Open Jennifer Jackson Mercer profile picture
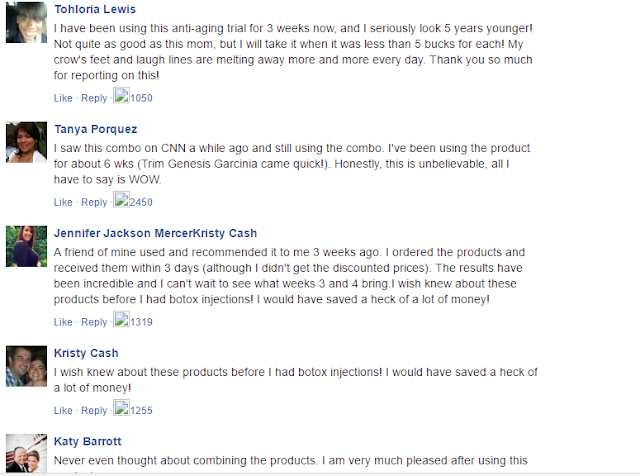 (x=26, y=246)
